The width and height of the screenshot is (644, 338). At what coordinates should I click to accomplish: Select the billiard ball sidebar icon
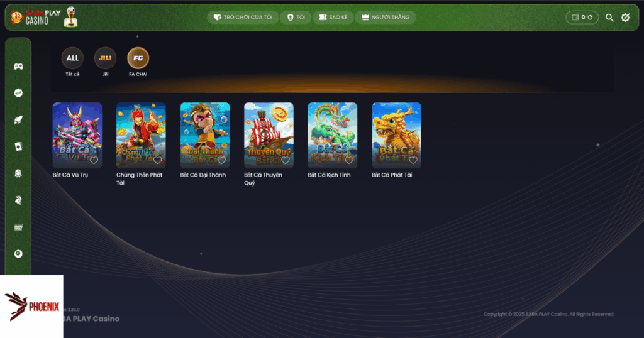[18, 254]
